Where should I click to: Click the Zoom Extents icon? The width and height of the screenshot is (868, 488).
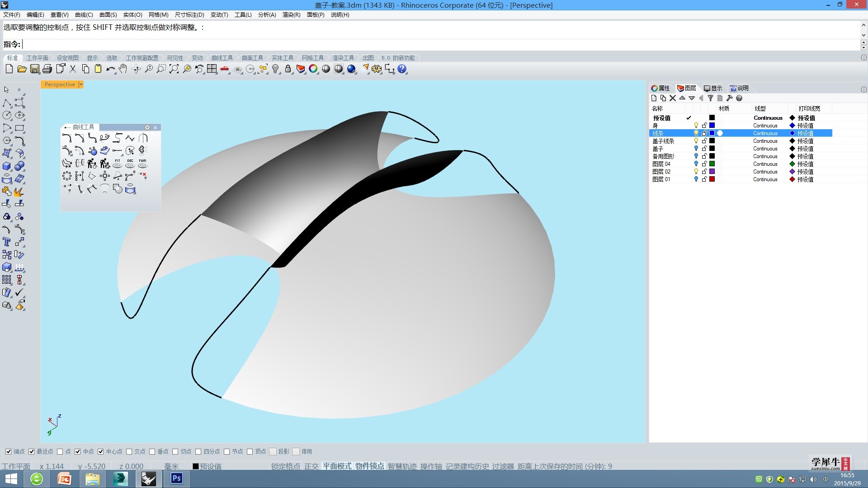click(x=174, y=69)
